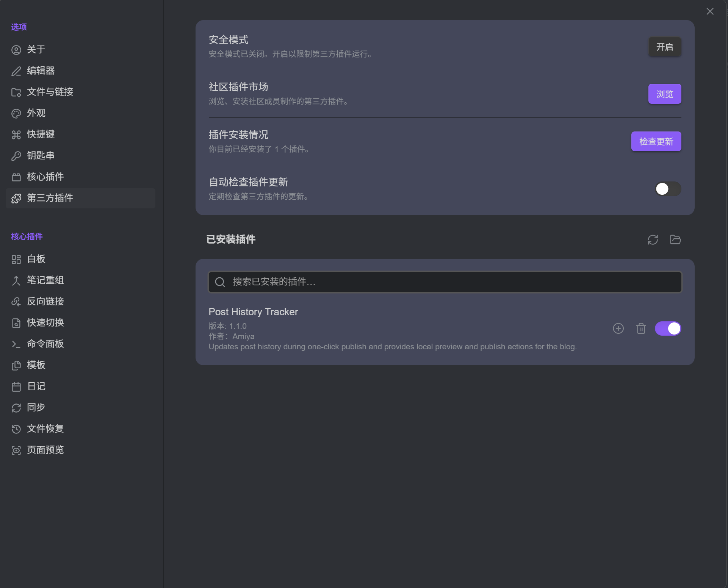Open the plugins folder icon
The image size is (728, 588).
pos(675,240)
